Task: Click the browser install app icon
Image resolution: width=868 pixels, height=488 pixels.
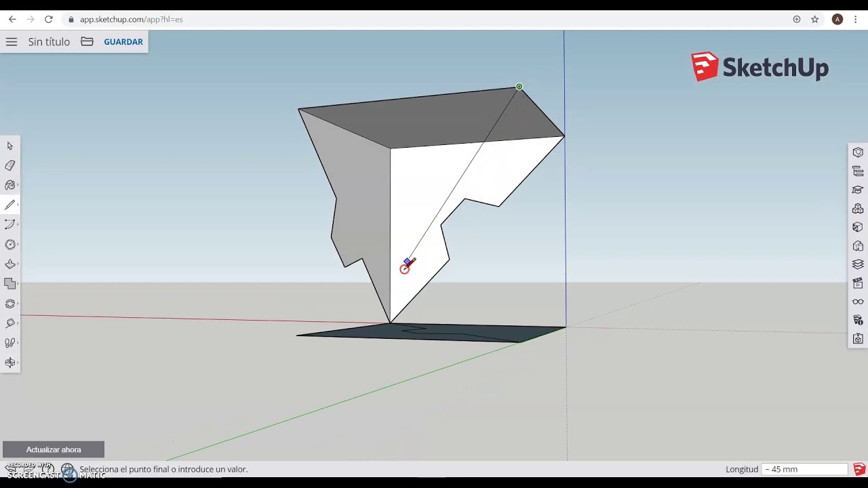Action: point(797,19)
